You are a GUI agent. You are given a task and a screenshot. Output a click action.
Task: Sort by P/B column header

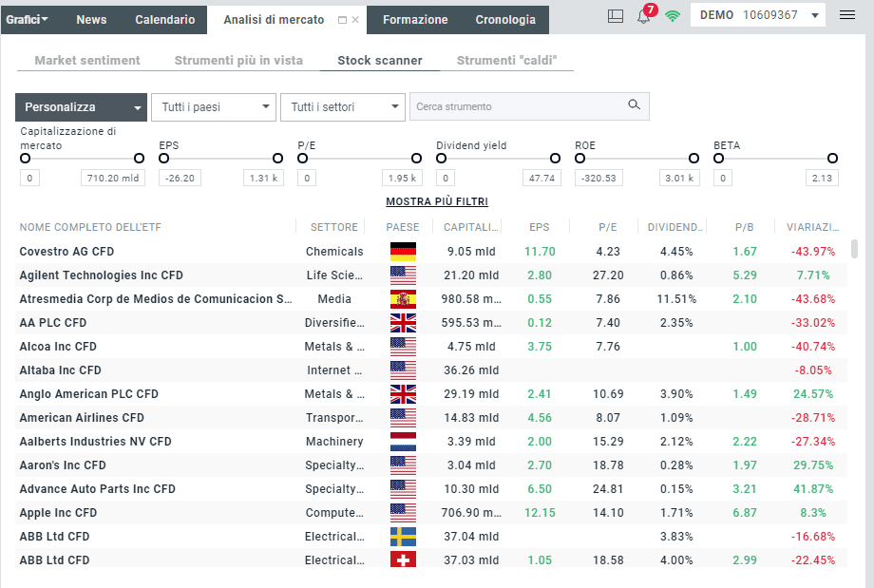tap(744, 227)
